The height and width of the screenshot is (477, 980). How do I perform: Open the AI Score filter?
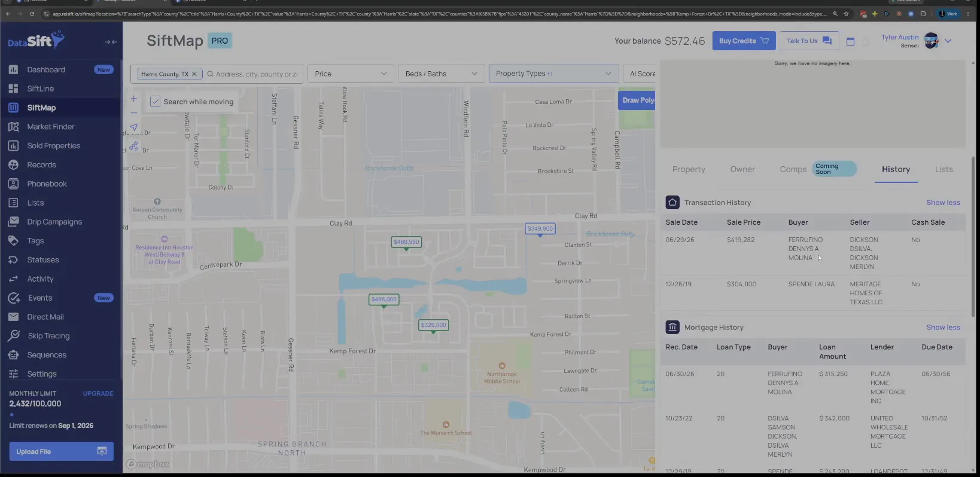point(640,74)
